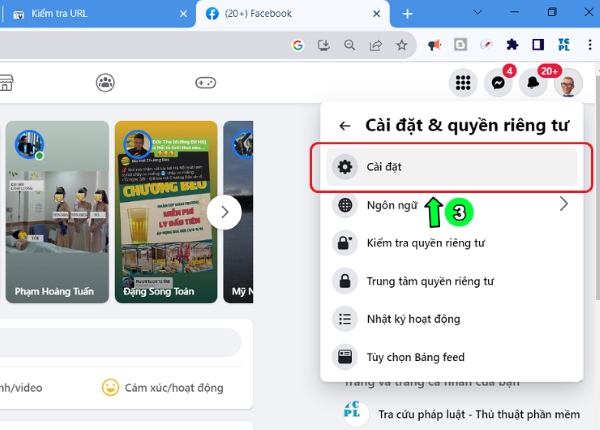Screen dimensions: 600x430
Task: Bookmark this page with the star icon
Action: (402, 45)
